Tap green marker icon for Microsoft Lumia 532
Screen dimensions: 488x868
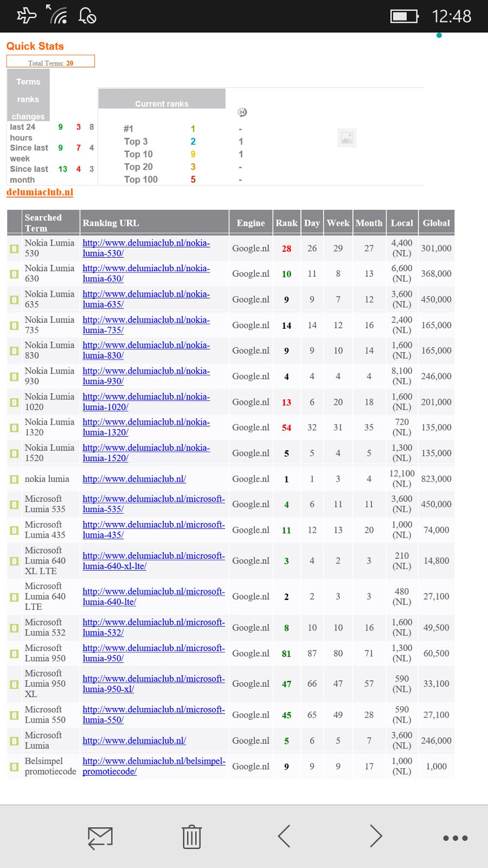click(15, 628)
